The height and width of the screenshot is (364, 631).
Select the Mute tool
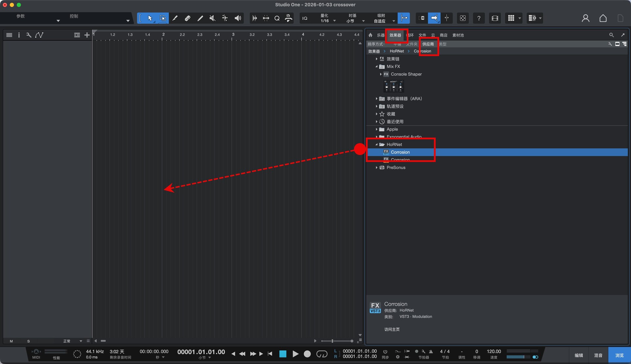click(212, 18)
